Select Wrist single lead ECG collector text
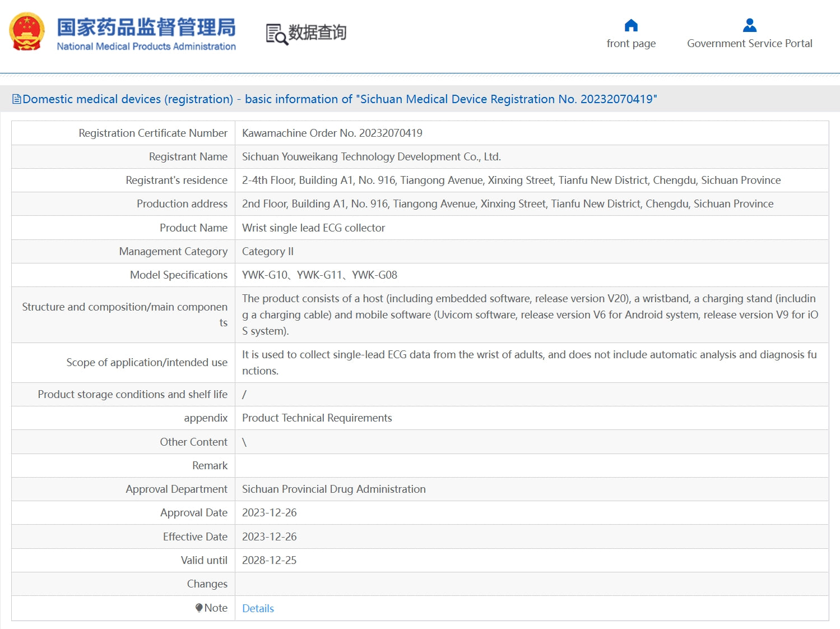The height and width of the screenshot is (629, 840). [313, 228]
